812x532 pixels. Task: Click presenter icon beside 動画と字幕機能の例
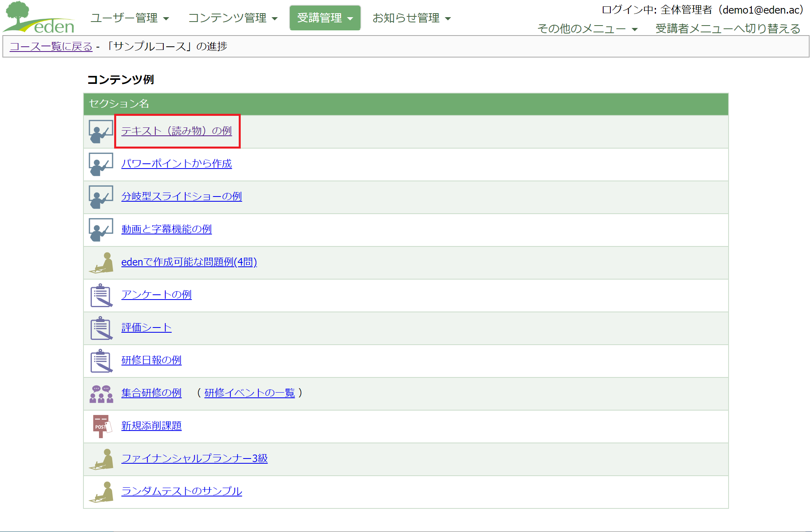coord(101,230)
